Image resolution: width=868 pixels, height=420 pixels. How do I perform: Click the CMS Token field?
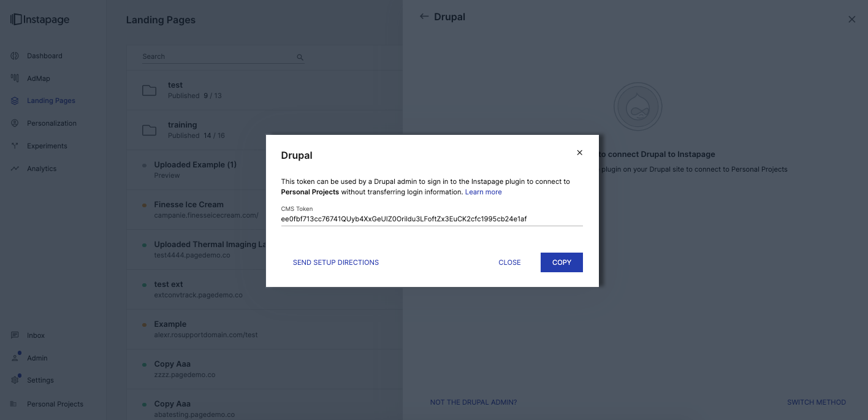click(x=432, y=219)
